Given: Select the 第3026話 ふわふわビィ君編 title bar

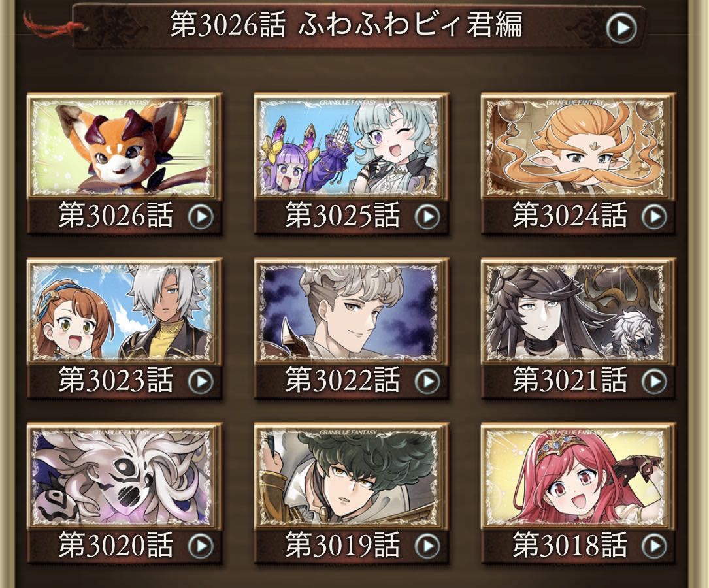Looking at the screenshot, I should [x=358, y=25].
